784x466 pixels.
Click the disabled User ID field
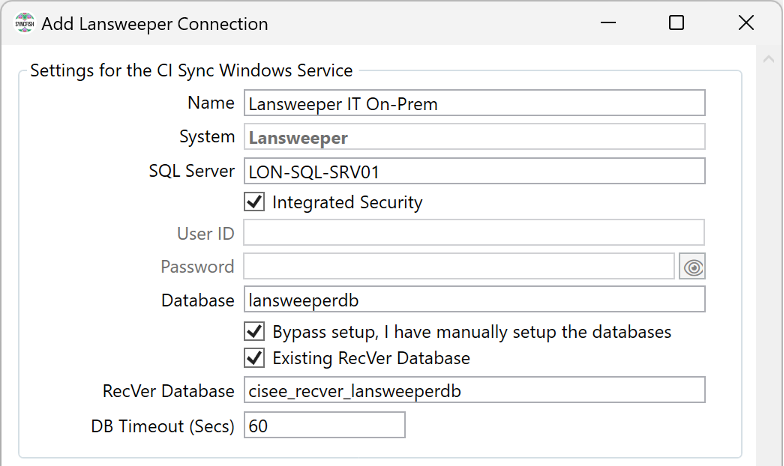pos(474,232)
